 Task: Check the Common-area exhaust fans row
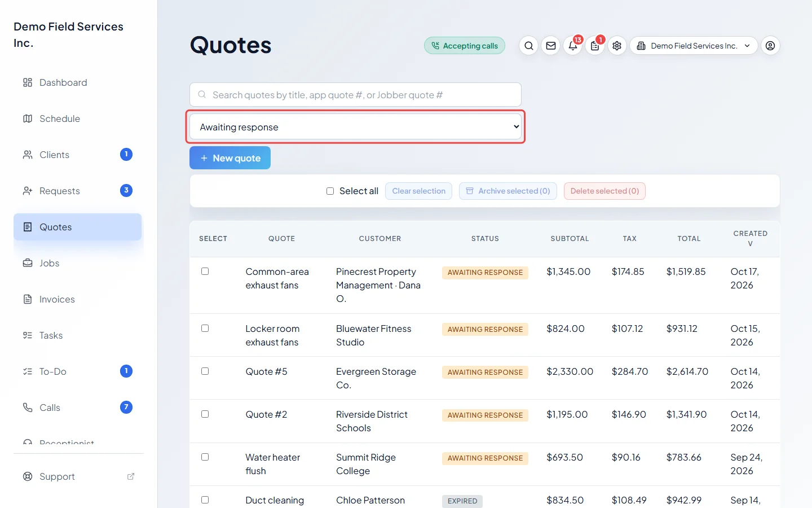coord(205,271)
